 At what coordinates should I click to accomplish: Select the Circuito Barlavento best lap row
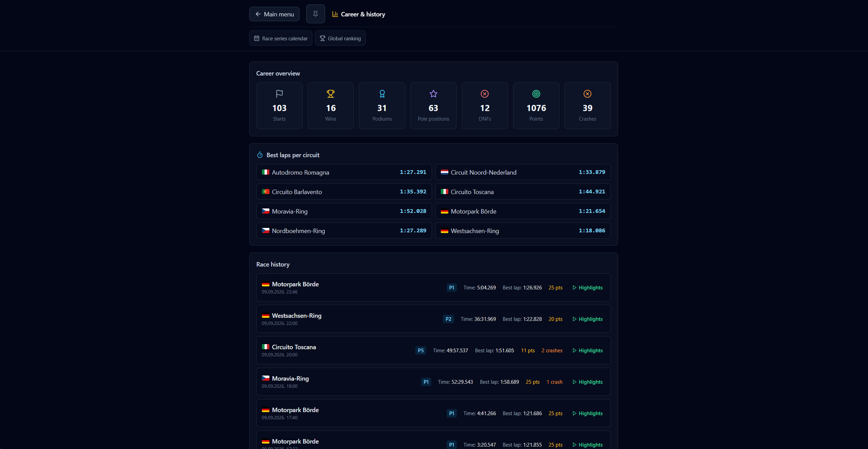(x=344, y=192)
